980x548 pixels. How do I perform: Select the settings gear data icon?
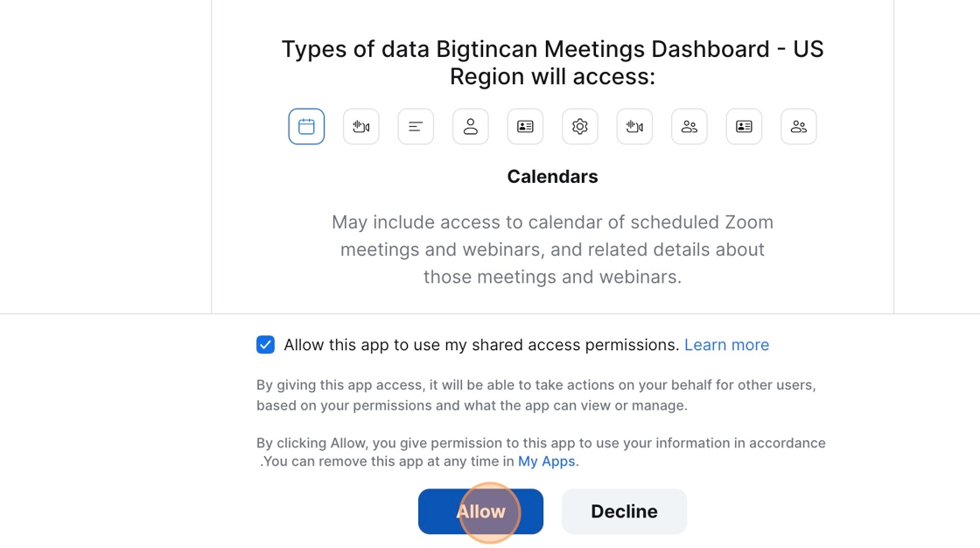click(580, 127)
